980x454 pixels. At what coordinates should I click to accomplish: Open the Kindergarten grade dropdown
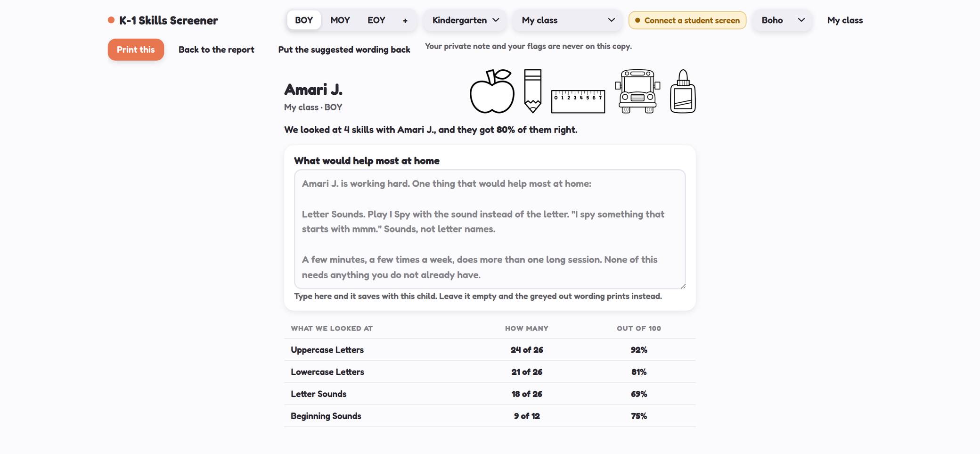pyautogui.click(x=465, y=20)
